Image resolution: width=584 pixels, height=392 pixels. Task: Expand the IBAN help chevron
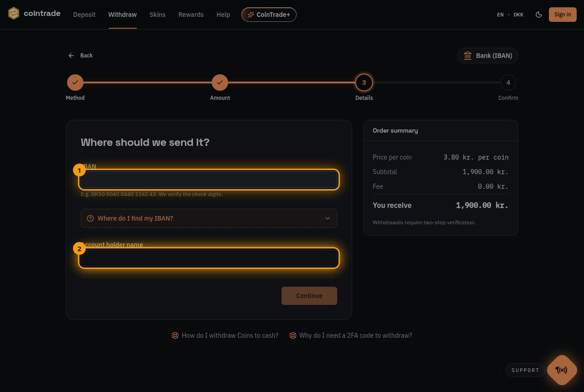328,218
